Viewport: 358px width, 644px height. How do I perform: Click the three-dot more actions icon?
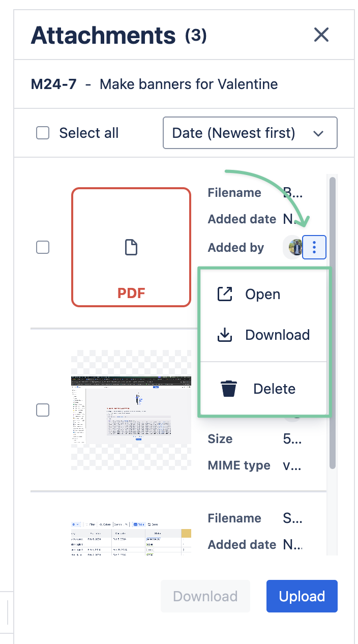[x=314, y=248]
